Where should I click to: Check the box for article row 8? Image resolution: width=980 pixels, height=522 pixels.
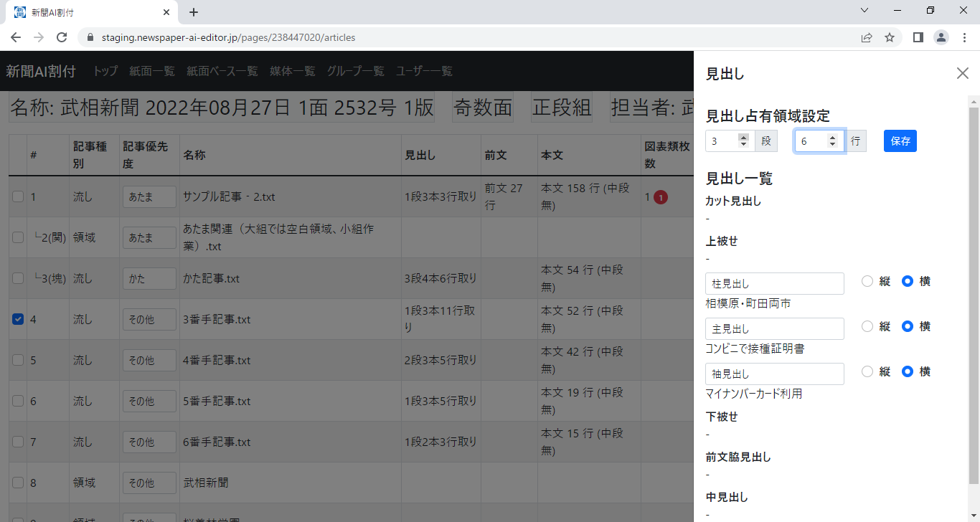pyautogui.click(x=18, y=483)
